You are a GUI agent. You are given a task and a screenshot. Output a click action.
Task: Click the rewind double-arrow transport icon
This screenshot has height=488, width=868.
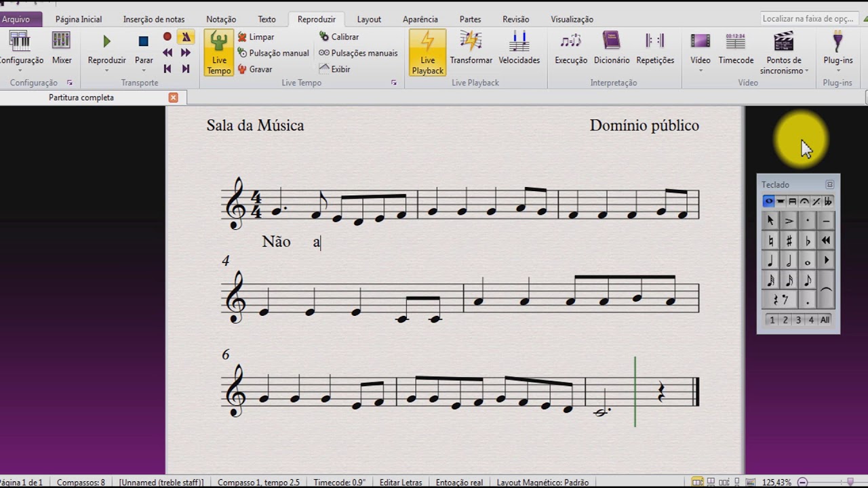167,52
